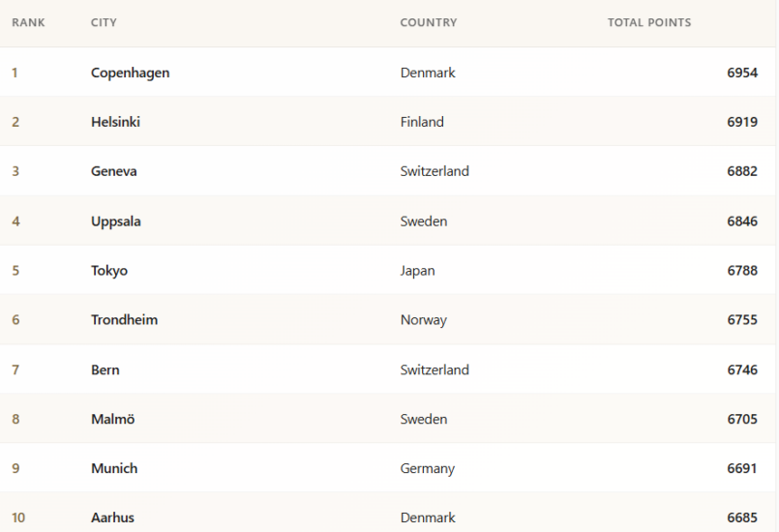Select Uppsala in the city column
The width and height of the screenshot is (779, 532).
click(116, 221)
